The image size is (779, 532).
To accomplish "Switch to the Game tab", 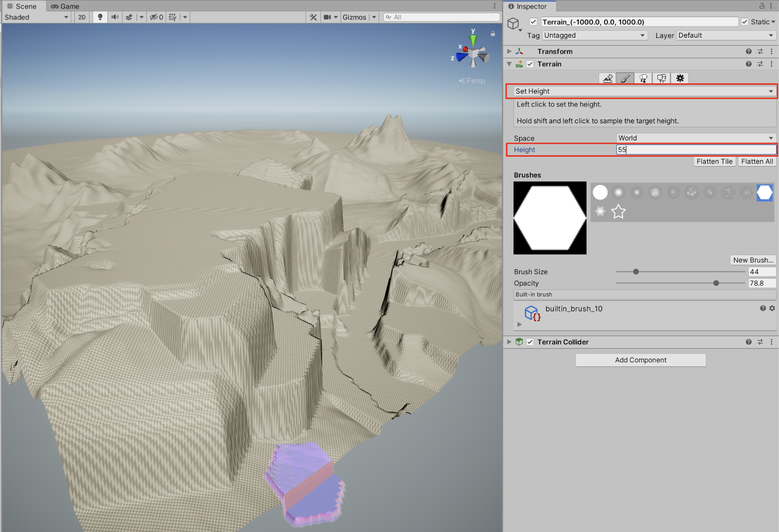I will [65, 6].
